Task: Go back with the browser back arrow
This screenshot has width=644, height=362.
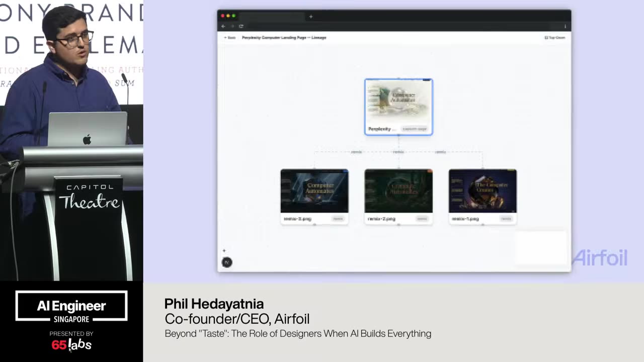Action: tap(223, 26)
